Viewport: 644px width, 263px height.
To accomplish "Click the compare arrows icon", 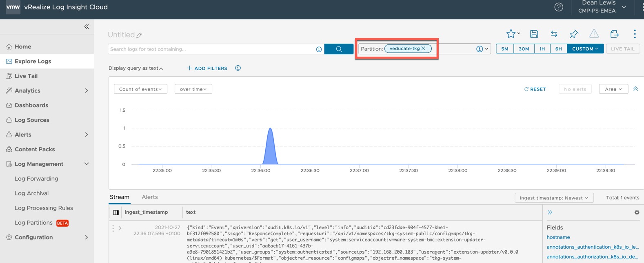I will point(554,34).
